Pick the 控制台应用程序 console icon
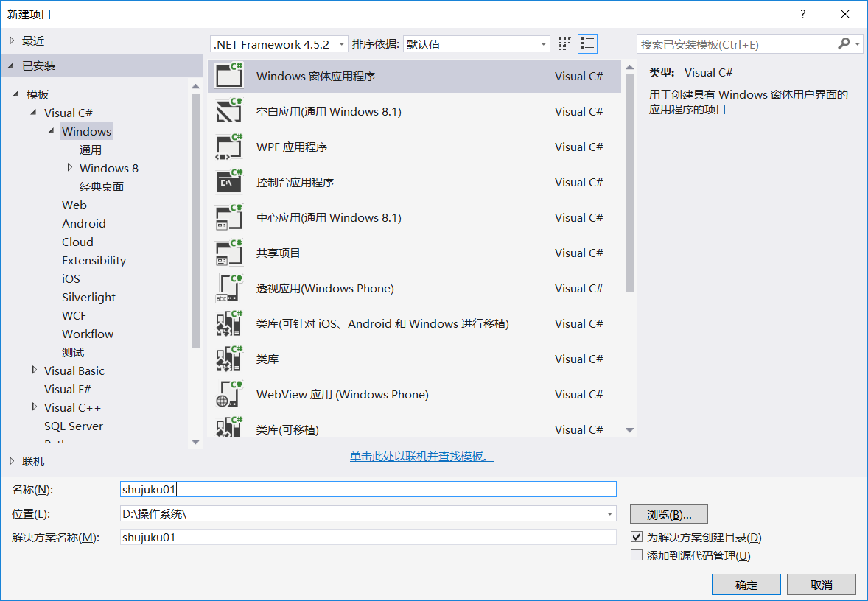This screenshot has width=868, height=601. tap(229, 181)
